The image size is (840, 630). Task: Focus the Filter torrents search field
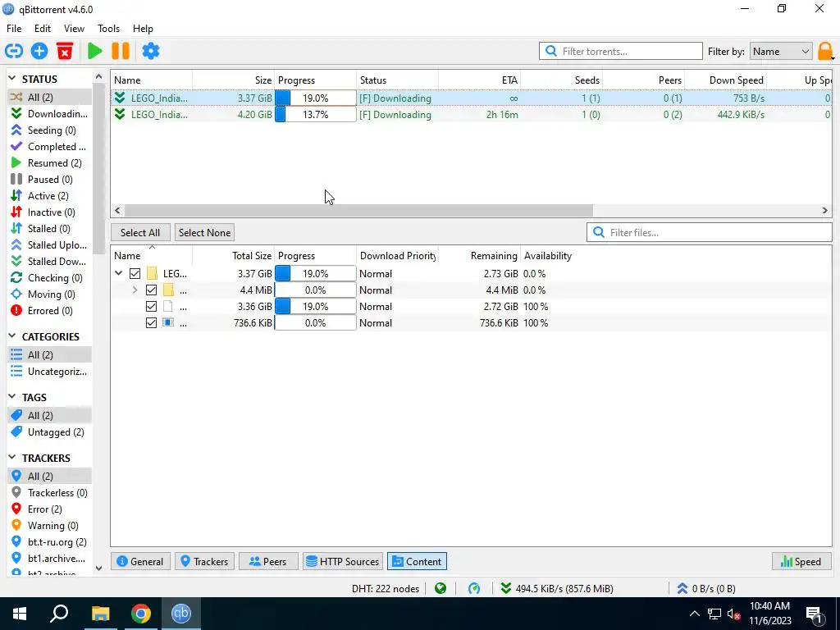click(x=621, y=52)
